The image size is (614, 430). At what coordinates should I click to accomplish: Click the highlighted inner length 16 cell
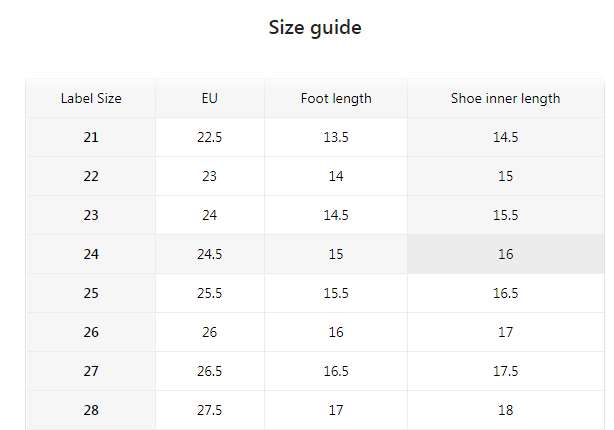pos(505,254)
